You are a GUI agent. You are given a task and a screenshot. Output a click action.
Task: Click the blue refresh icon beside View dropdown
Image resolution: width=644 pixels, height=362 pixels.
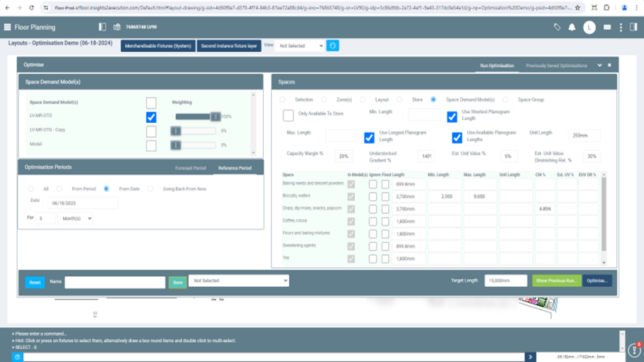(333, 46)
